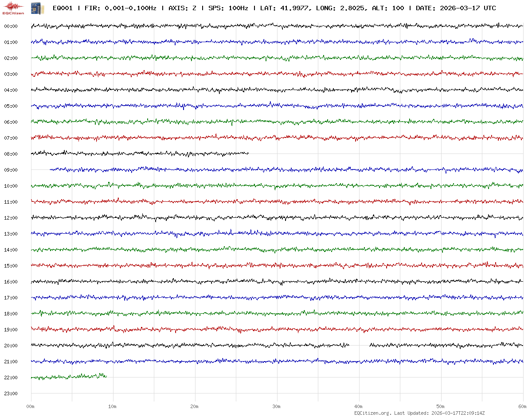Image resolution: width=532 pixels, height=417 pixels.
Task: Select the 12:00 hour row label
Action: click(11, 218)
